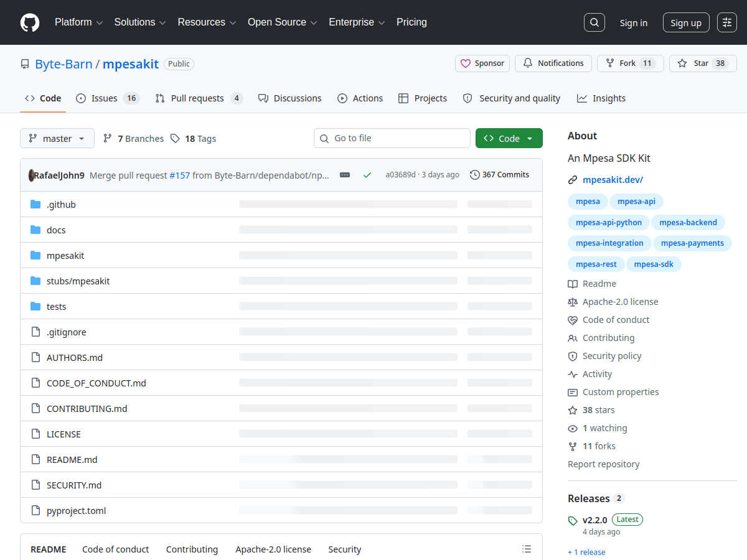Open the docs folder
The height and width of the screenshot is (560, 747).
tap(56, 230)
